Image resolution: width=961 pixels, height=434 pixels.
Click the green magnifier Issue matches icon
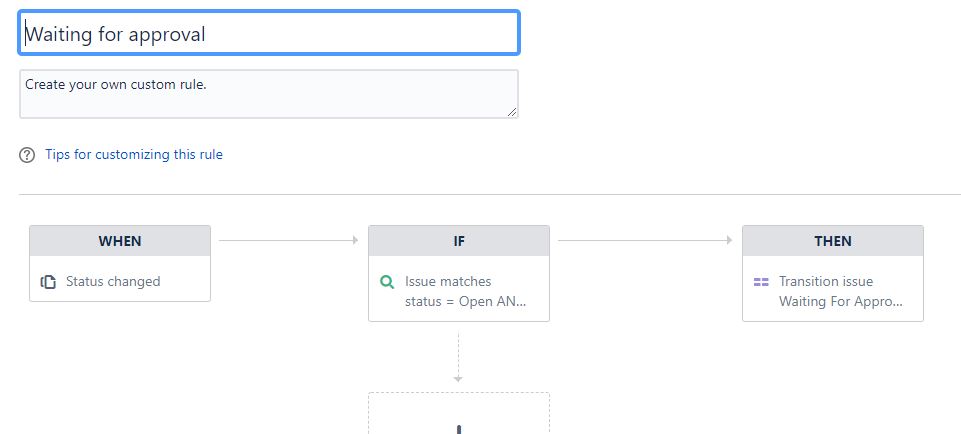[387, 282]
